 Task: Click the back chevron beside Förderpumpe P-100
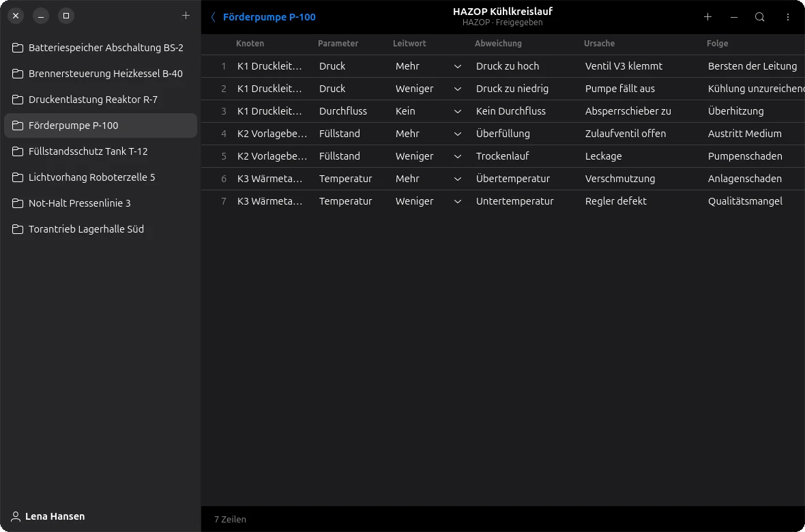tap(213, 17)
